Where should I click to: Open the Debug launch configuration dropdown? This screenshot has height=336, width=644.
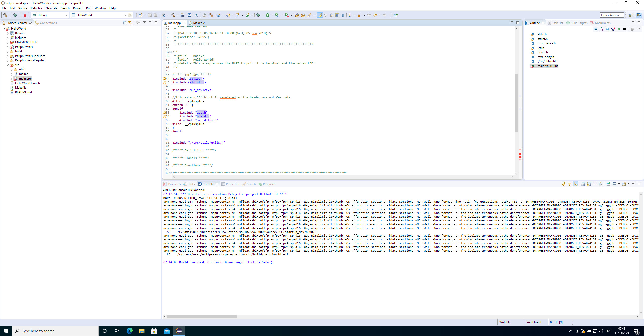coord(66,15)
